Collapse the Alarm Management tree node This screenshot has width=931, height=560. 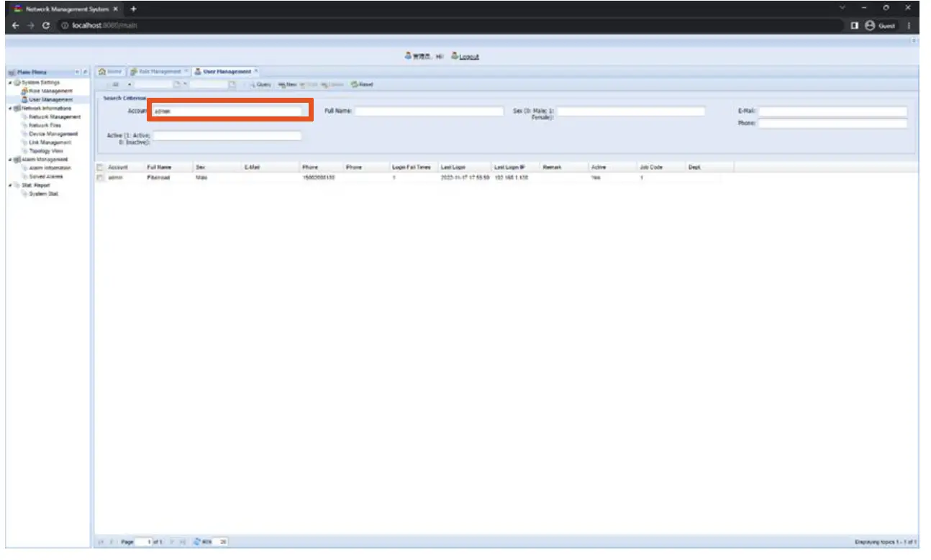point(9,159)
